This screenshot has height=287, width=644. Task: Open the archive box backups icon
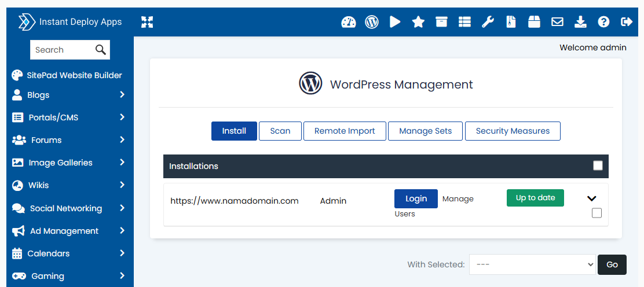441,22
